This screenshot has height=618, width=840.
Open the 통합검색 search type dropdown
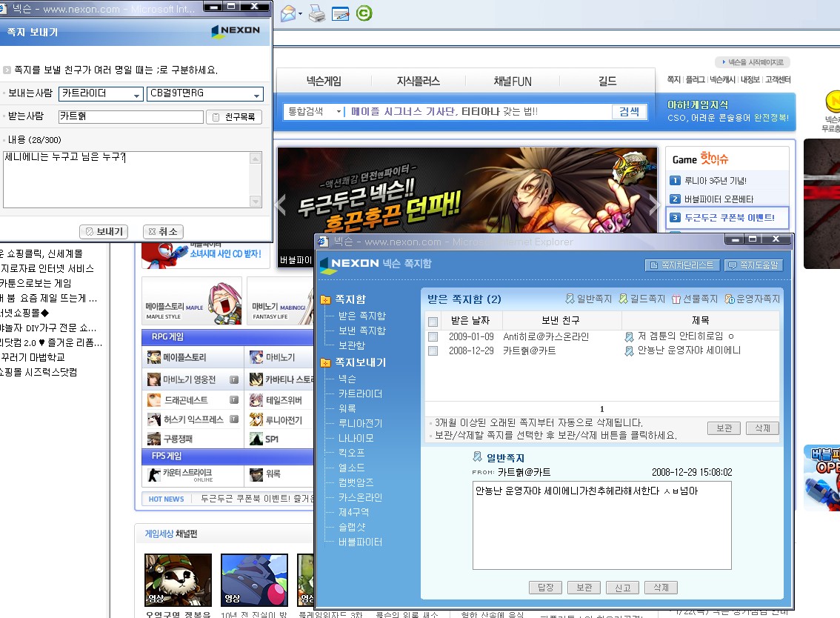339,112
